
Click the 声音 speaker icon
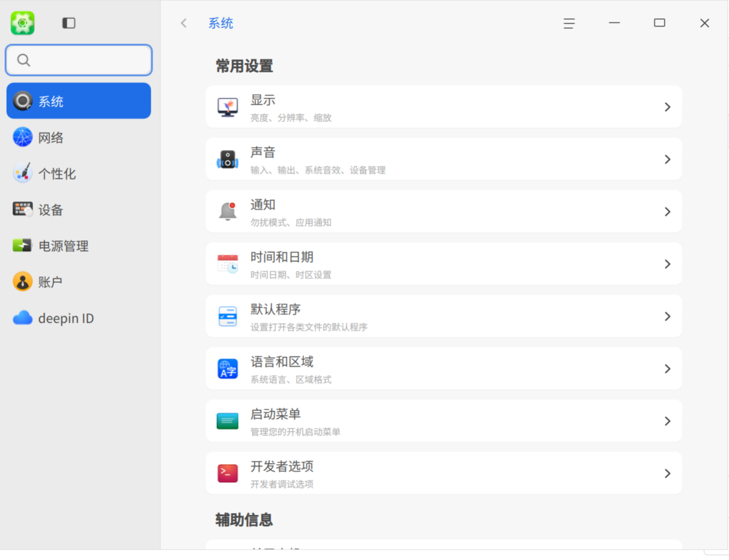[x=228, y=160]
